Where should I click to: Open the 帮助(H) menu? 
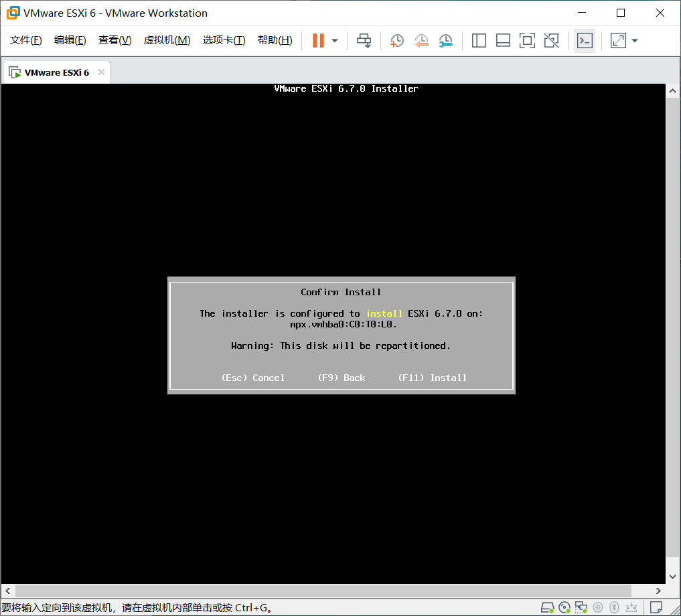(x=275, y=40)
